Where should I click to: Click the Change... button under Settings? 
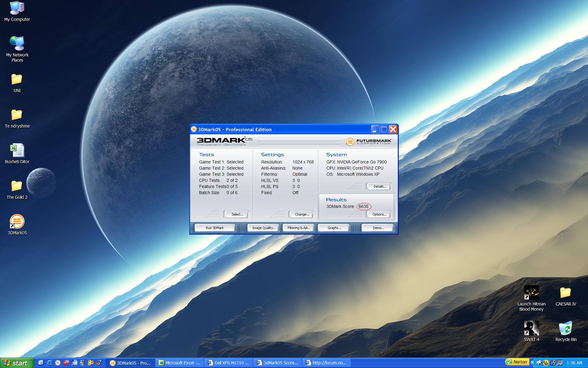[301, 214]
